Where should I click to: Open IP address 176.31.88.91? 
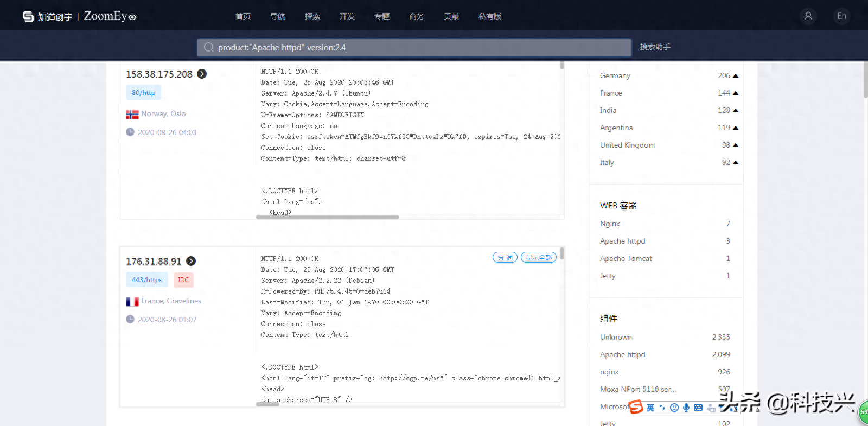click(x=154, y=262)
